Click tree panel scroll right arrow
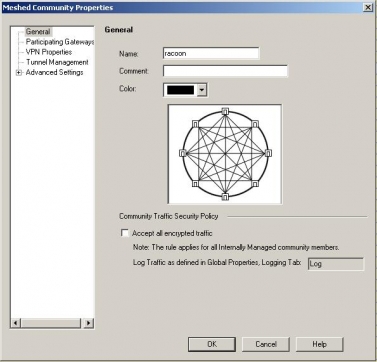This screenshot has width=377, height=362. (88, 323)
